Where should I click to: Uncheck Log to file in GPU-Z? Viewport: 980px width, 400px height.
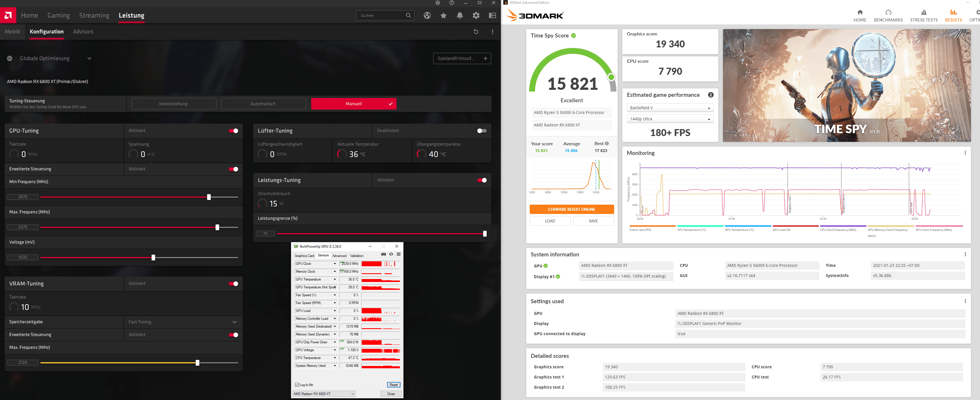tap(297, 385)
